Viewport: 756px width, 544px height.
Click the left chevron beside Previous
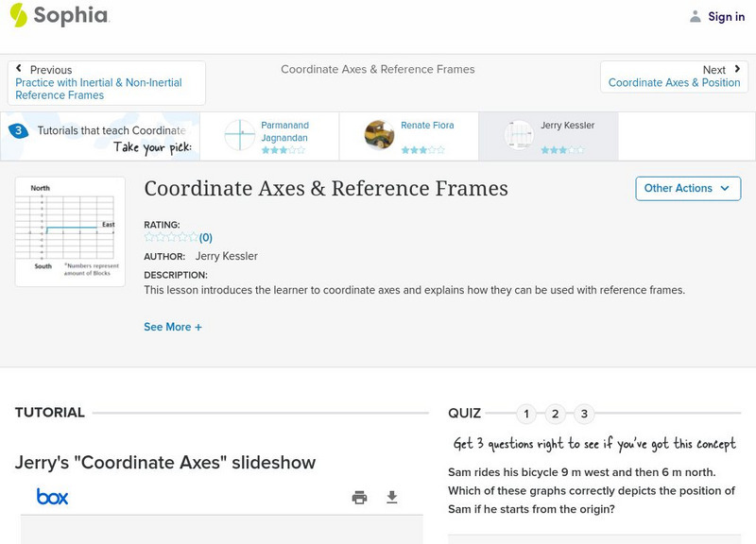(21, 68)
